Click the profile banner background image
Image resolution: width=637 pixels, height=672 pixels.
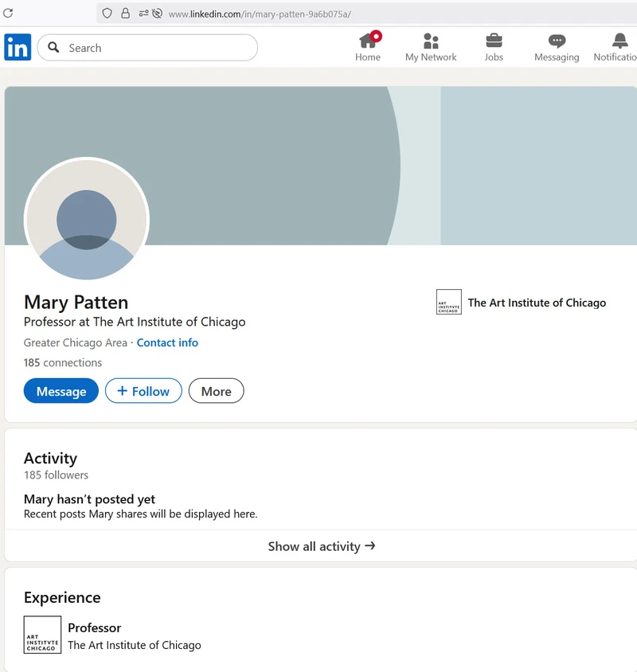pos(321,166)
